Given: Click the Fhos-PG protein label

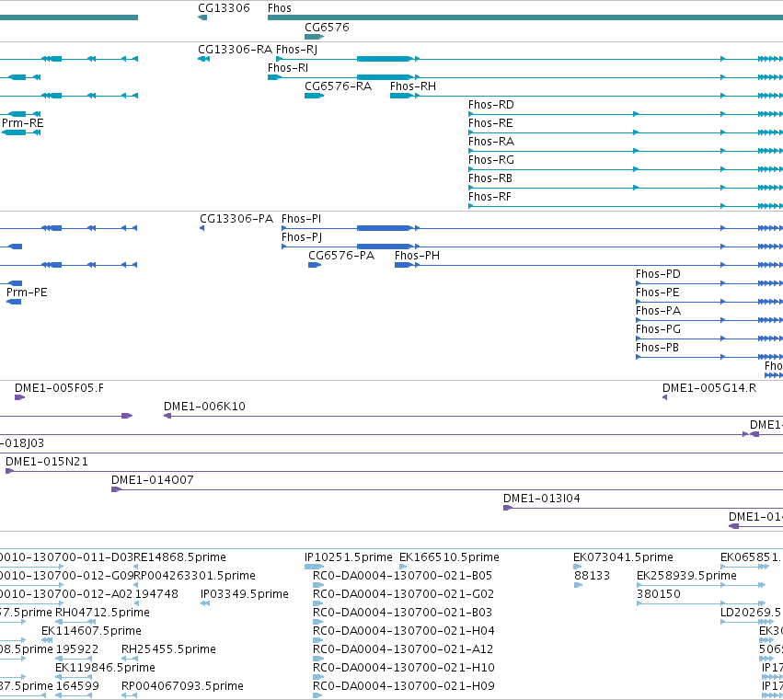Looking at the screenshot, I should coord(658,329).
